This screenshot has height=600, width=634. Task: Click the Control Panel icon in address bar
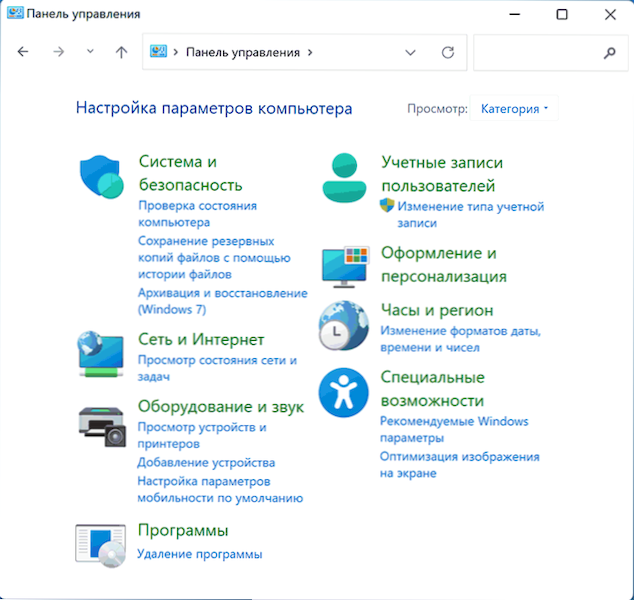coord(158,51)
